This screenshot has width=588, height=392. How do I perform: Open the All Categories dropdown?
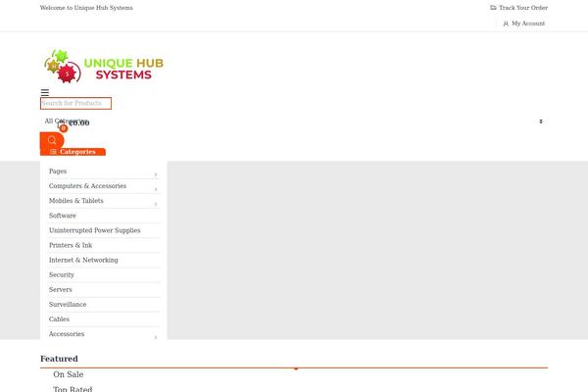click(294, 122)
